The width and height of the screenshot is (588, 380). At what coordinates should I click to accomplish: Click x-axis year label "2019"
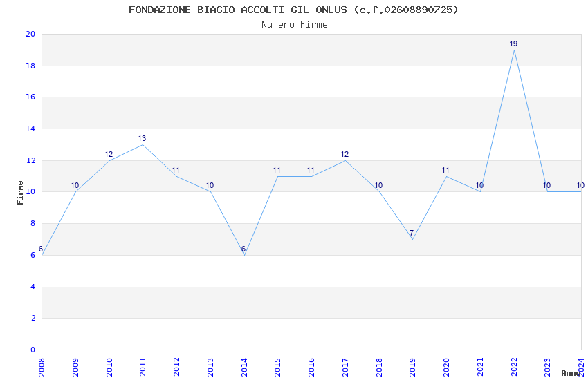(x=412, y=367)
